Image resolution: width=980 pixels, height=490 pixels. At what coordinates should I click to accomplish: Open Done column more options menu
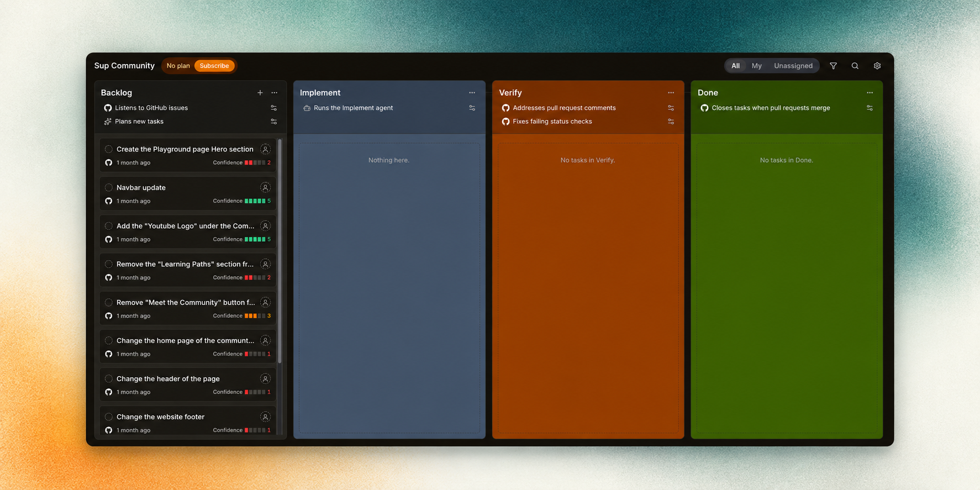pyautogui.click(x=870, y=93)
